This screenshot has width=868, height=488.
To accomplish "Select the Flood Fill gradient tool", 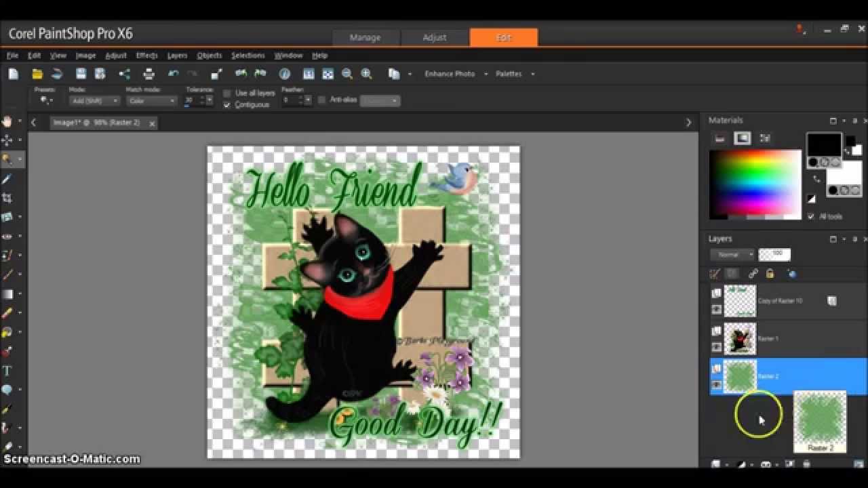I will (x=7, y=294).
